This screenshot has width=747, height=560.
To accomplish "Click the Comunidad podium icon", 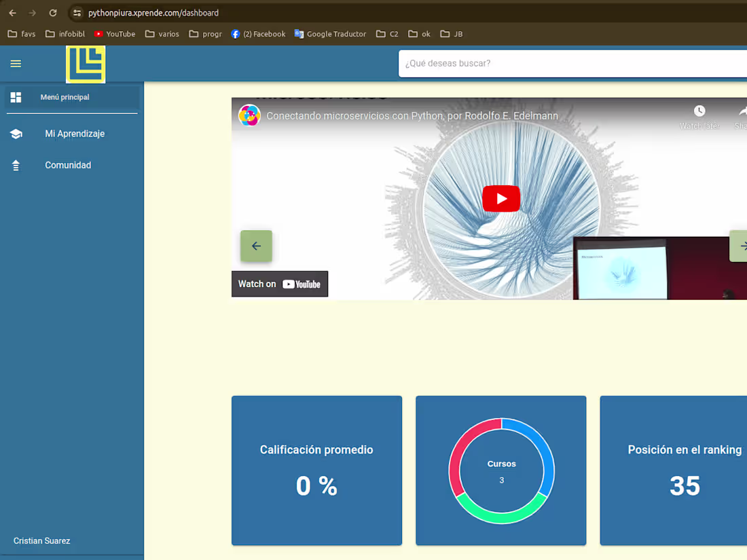I will point(16,165).
